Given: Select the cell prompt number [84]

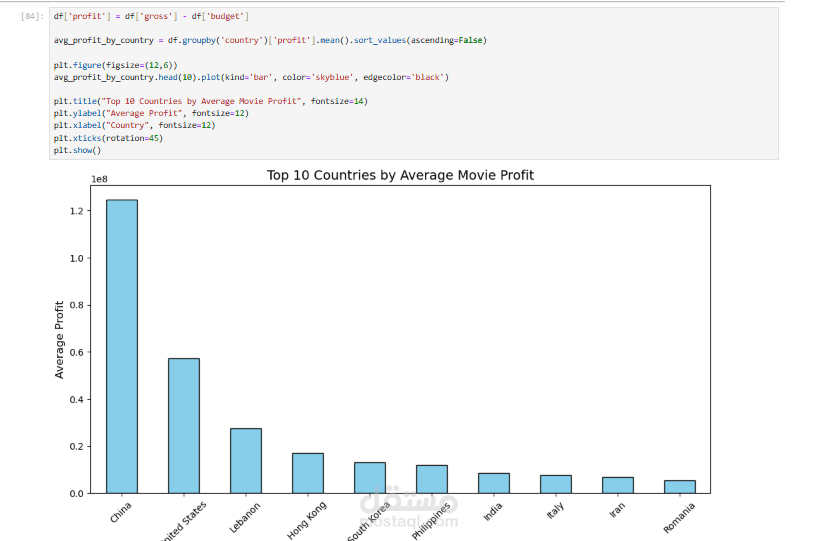Looking at the screenshot, I should 32,16.
